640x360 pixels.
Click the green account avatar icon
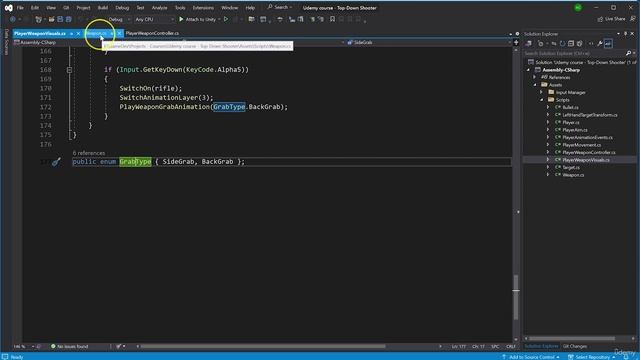[578, 8]
